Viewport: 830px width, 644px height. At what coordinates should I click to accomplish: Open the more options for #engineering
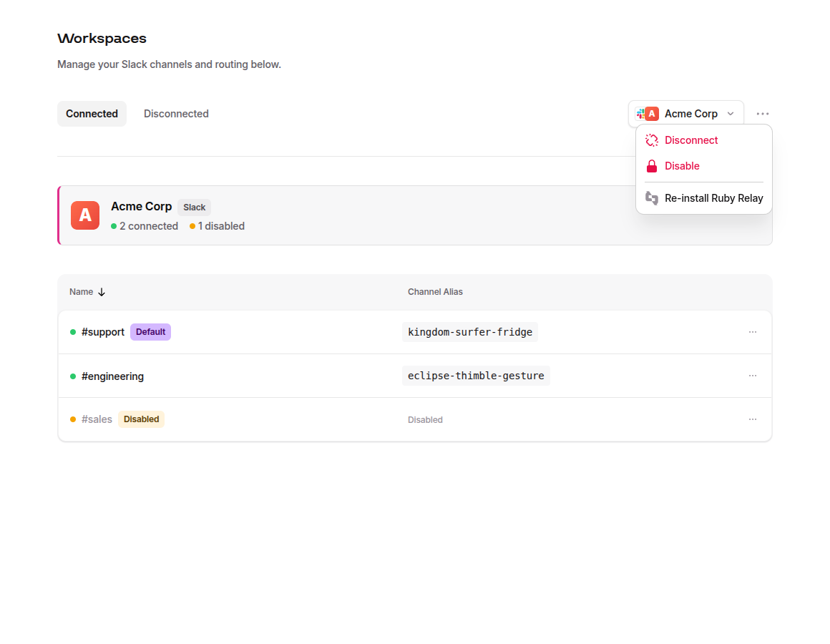pos(753,376)
